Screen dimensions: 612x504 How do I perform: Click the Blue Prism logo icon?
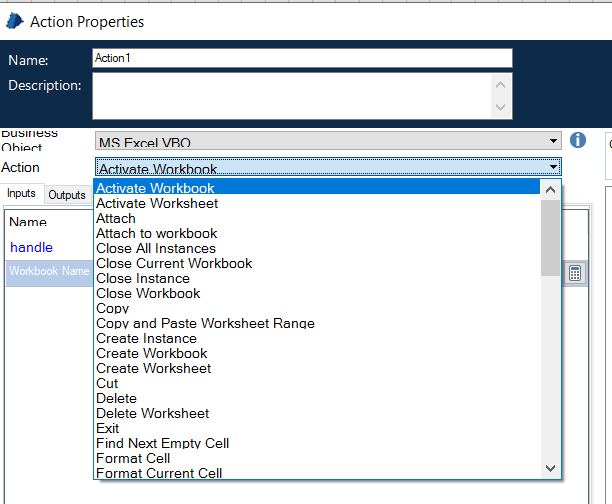pos(15,21)
